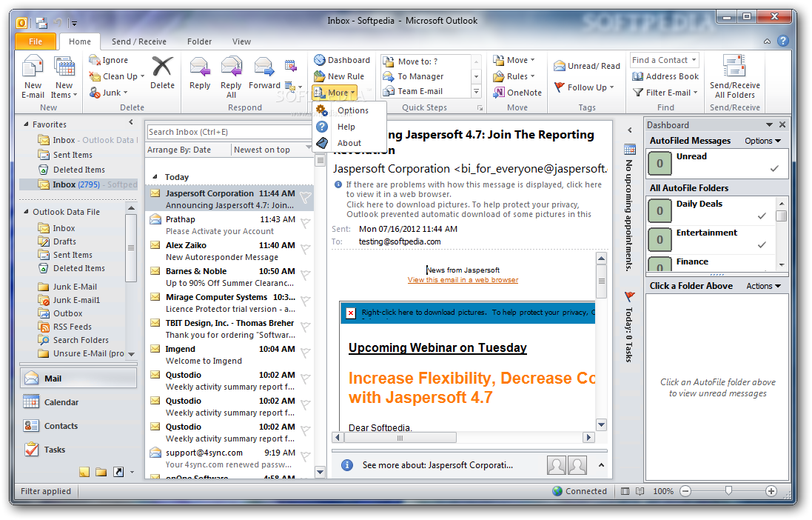Click Reply All
This screenshot has width=812, height=520.
click(231, 78)
